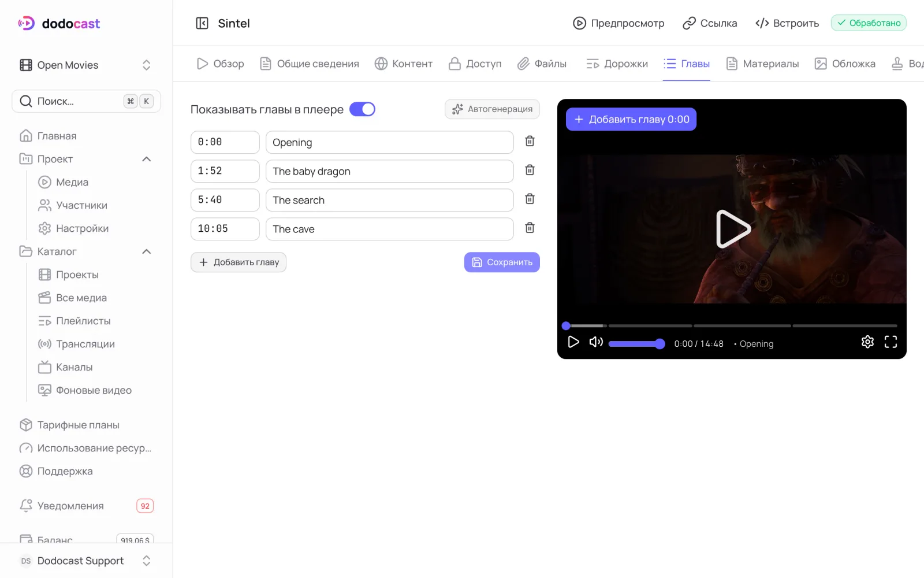This screenshot has height=578, width=924.
Task: Enter fullscreen in the video player
Action: 891,342
